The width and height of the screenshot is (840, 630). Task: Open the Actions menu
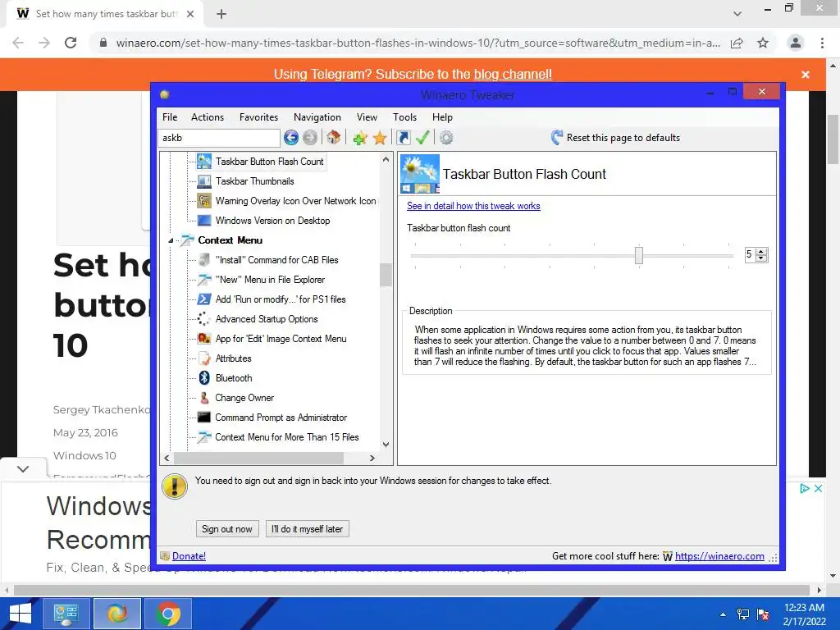pyautogui.click(x=208, y=116)
